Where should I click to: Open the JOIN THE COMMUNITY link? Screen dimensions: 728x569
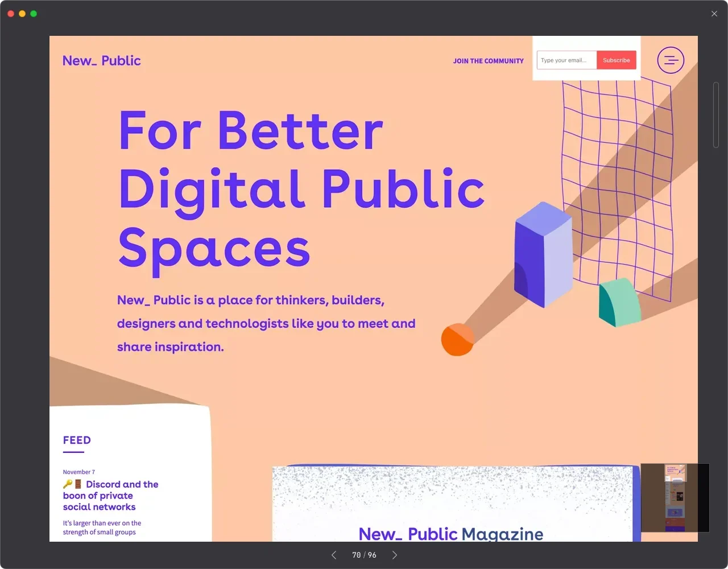488,61
